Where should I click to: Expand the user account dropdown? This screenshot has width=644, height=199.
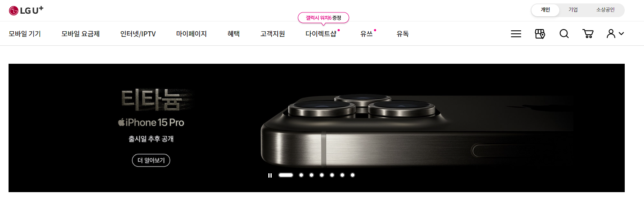[615, 34]
